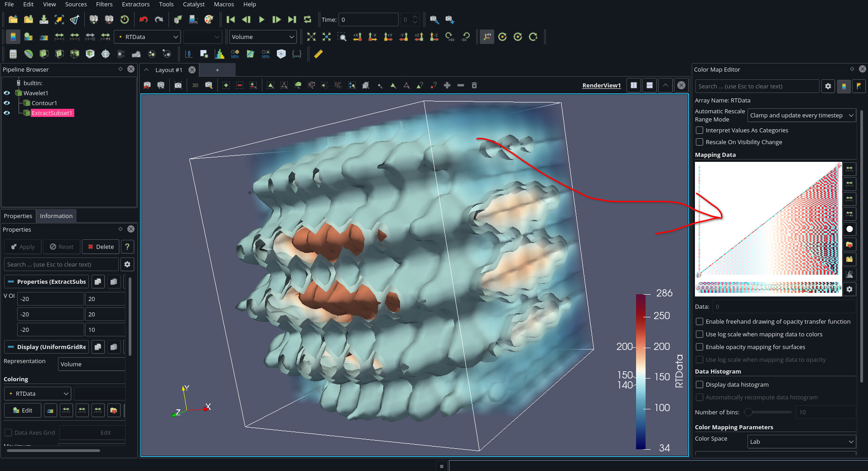Viewport: 868px width, 471px height.
Task: Enable freehand drawing of opacity transfer function
Action: point(699,321)
